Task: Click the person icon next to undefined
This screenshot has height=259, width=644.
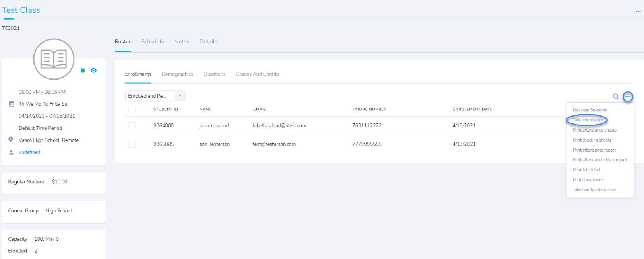Action: (11, 152)
